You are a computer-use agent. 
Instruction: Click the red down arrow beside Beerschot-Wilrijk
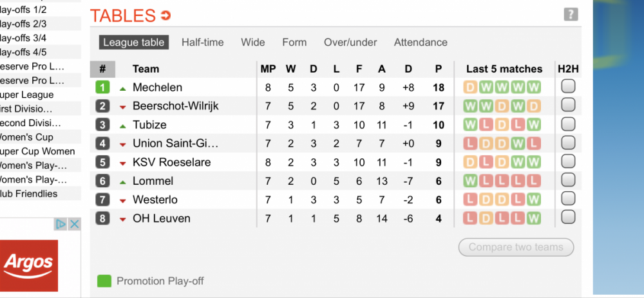coord(122,107)
